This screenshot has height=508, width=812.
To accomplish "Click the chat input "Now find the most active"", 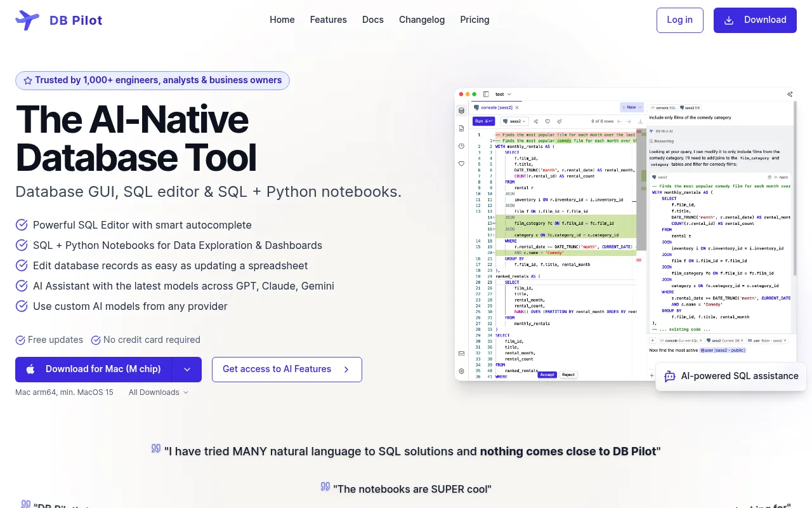I will 674,351.
